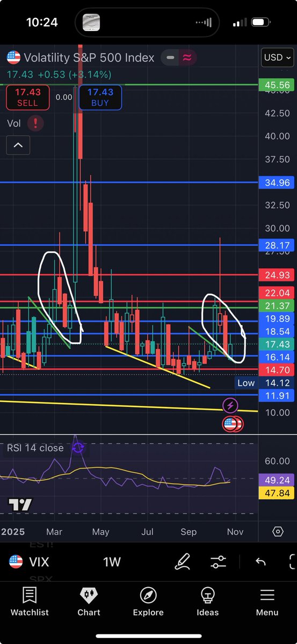
Task: Open the Menu tab
Action: tap(267, 602)
